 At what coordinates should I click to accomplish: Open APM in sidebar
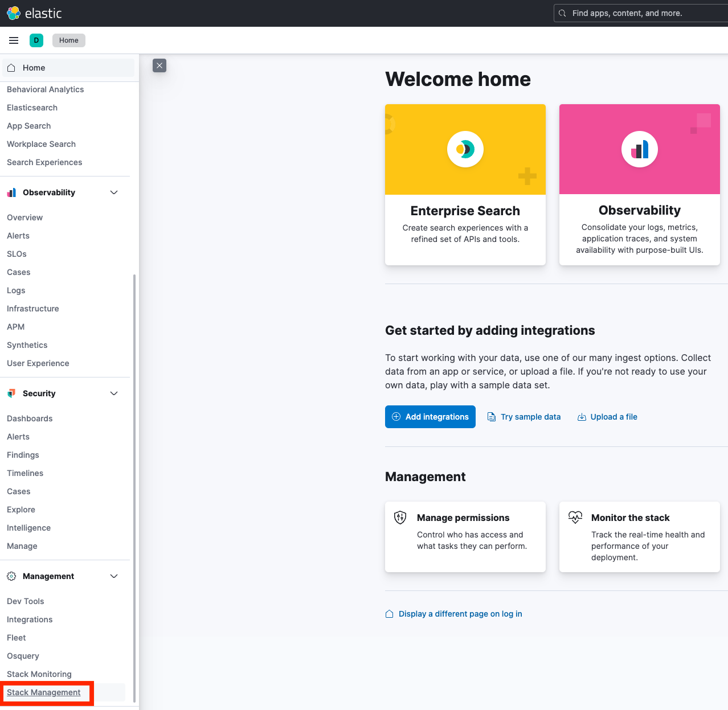(x=16, y=327)
